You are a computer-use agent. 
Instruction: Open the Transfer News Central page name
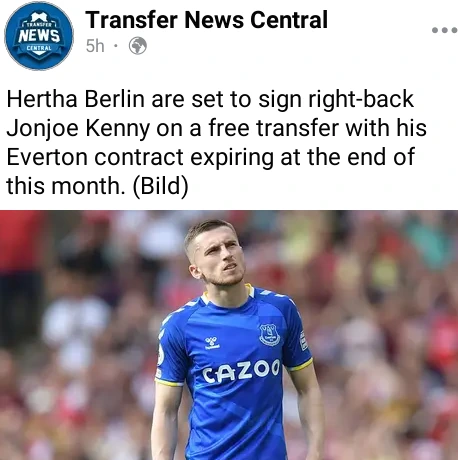click(206, 20)
